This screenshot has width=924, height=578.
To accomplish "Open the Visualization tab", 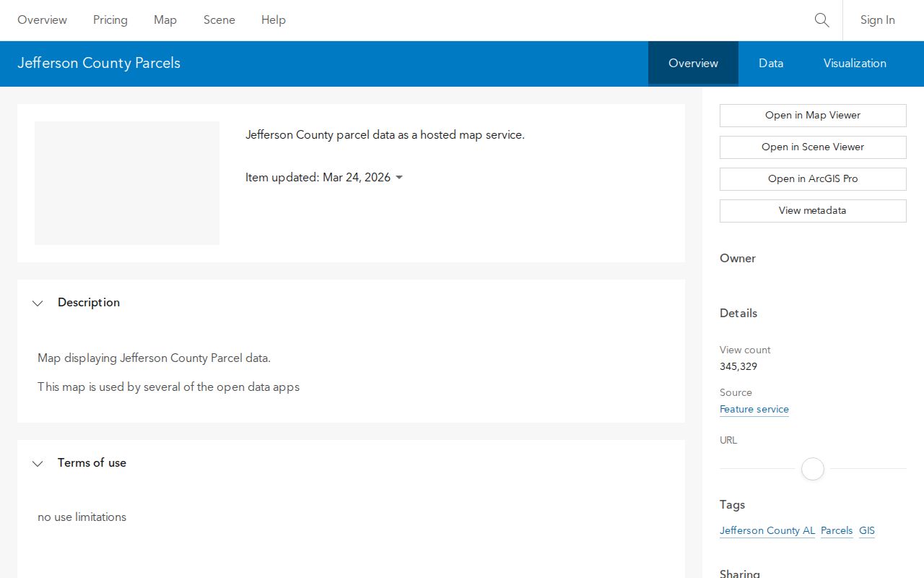I will point(855,64).
